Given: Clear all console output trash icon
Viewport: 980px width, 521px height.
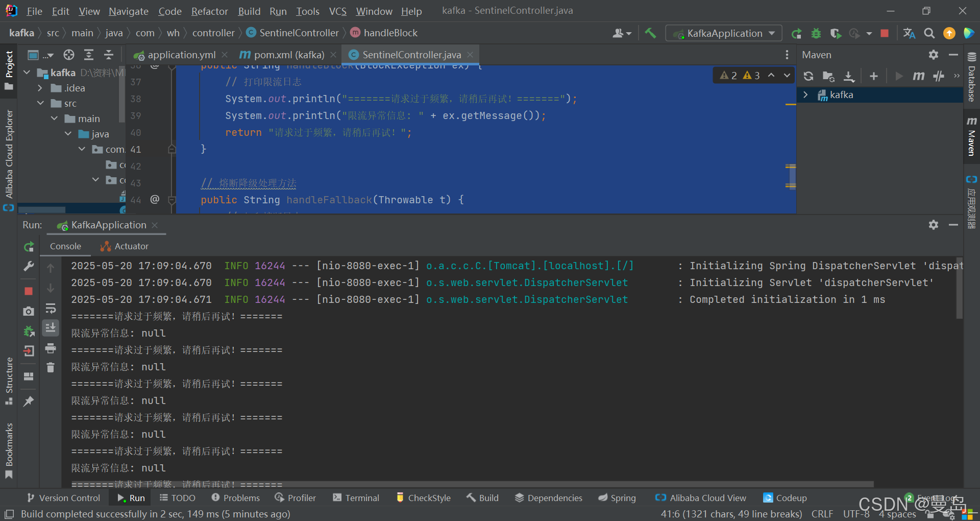Looking at the screenshot, I should coord(51,367).
